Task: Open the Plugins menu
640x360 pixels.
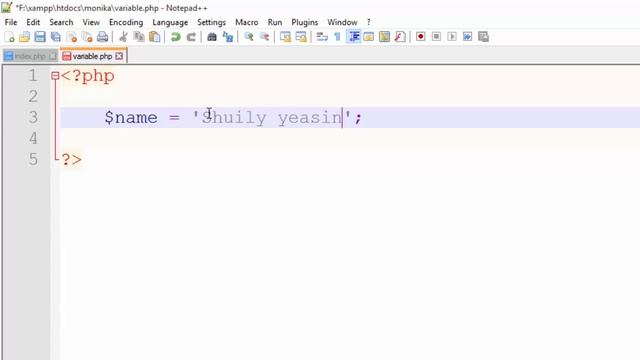Action: click(x=304, y=22)
